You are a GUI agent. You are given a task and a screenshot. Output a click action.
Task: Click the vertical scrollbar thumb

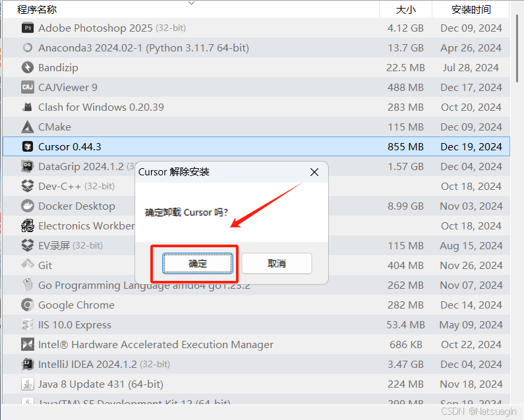[517, 47]
